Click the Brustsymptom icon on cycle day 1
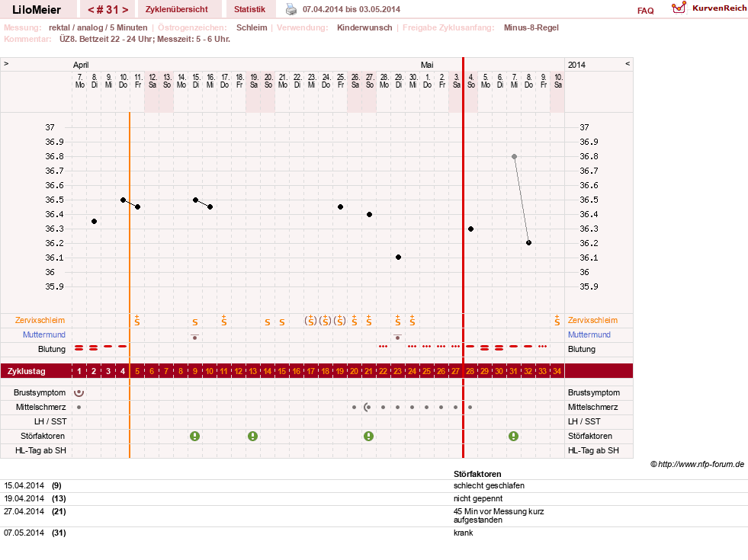Screen dimensions: 748x560 pos(79,392)
